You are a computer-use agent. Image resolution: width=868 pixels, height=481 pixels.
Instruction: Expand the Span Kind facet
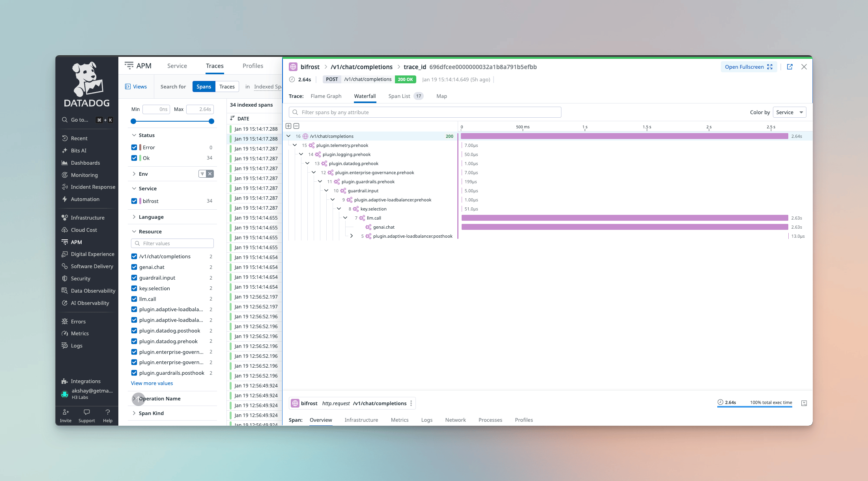pos(134,413)
